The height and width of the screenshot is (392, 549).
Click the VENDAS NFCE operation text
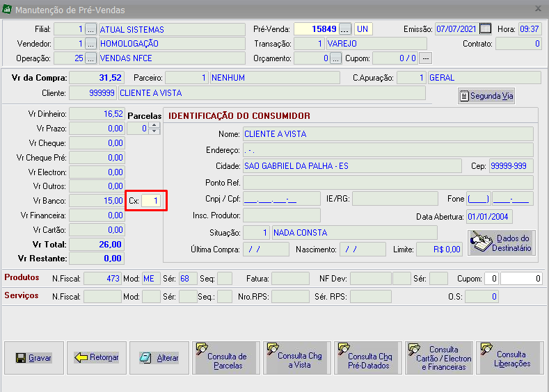126,58
